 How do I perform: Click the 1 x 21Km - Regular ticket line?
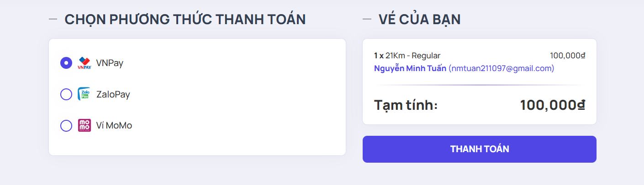407,56
